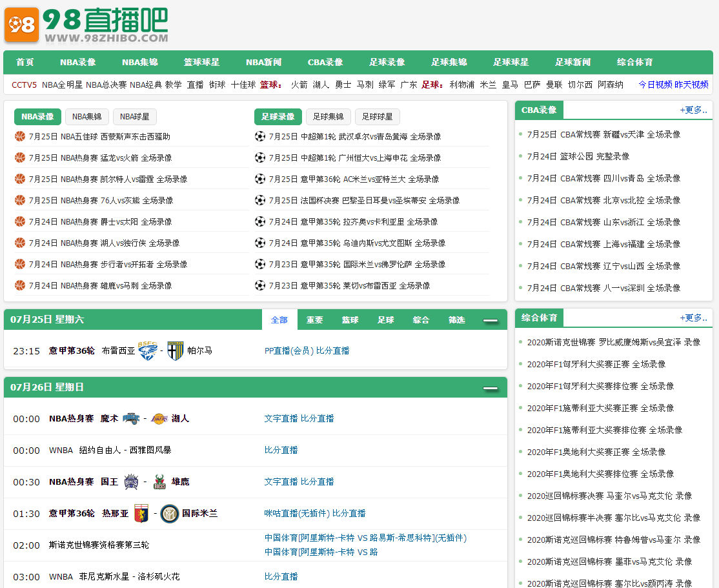719x588 pixels.
Task: Open 综合体育 in the navigation bar
Action: (x=634, y=62)
